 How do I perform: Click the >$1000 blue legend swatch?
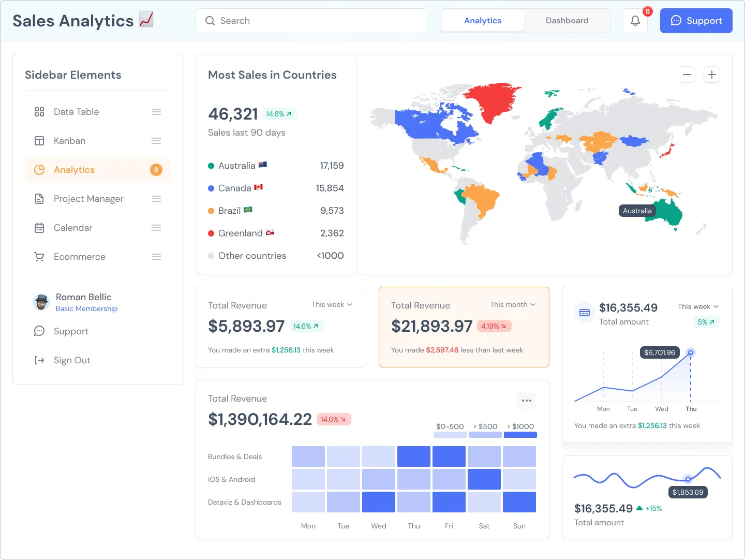click(x=520, y=435)
